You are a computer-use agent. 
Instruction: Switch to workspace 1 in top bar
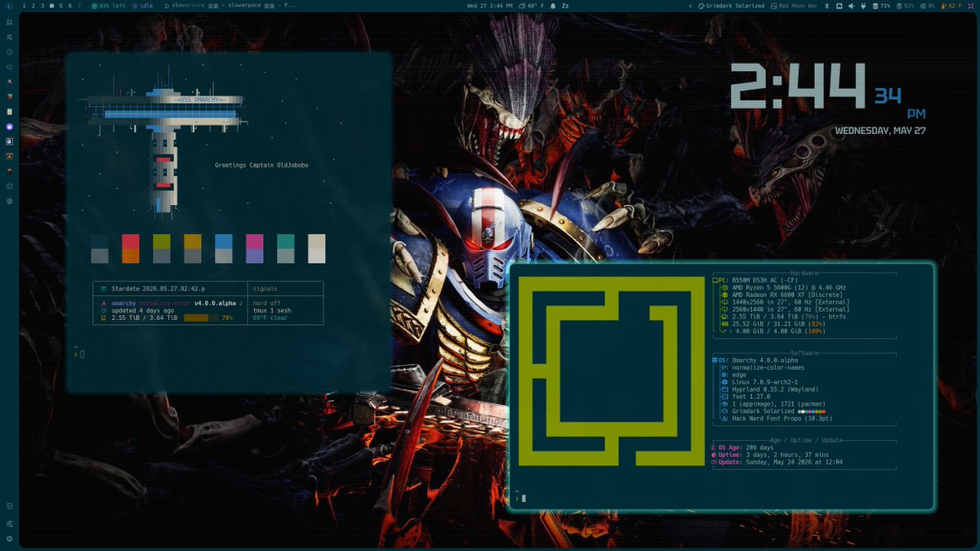tap(24, 6)
